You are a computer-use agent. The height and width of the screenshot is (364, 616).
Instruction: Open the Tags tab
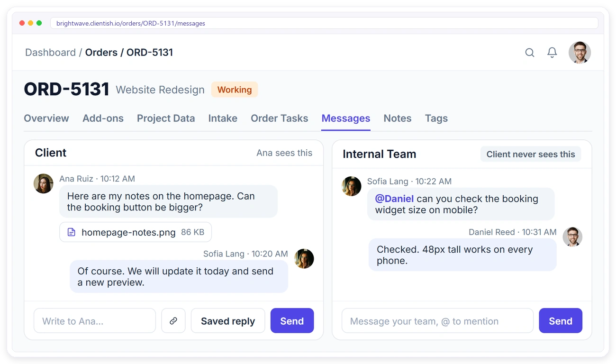pyautogui.click(x=436, y=118)
